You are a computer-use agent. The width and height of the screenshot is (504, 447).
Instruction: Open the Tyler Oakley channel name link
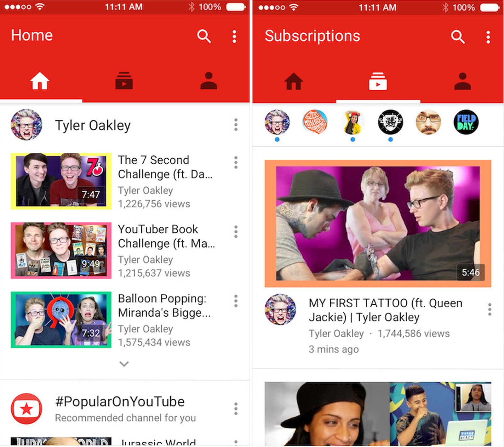click(x=93, y=125)
